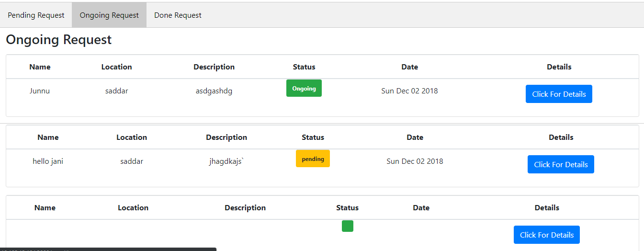Click the Location header in first table
Screen dimensions: 644x251
tap(116, 67)
